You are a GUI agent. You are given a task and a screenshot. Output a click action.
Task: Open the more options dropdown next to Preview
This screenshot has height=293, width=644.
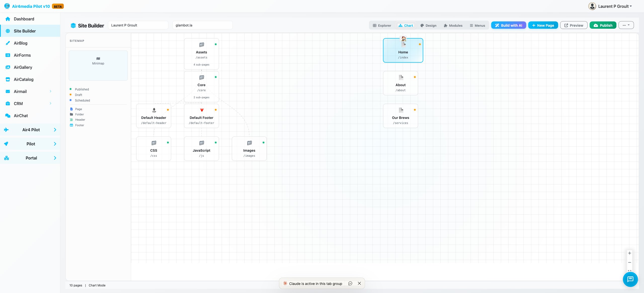click(x=626, y=25)
